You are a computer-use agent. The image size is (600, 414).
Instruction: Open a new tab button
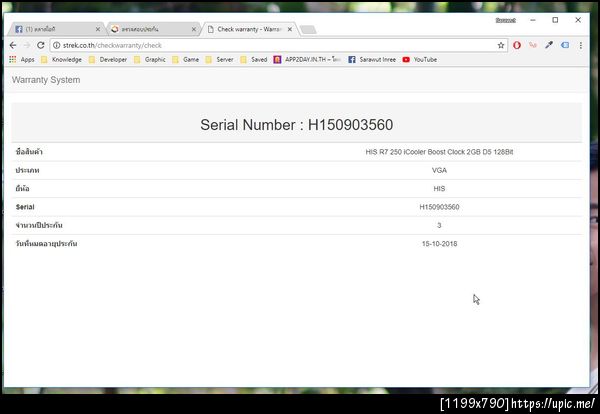[x=308, y=29]
